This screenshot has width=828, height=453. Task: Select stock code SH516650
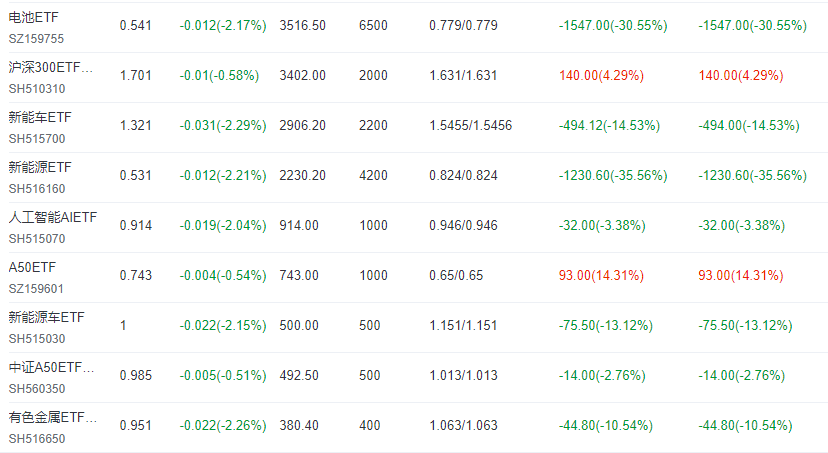coord(37,439)
